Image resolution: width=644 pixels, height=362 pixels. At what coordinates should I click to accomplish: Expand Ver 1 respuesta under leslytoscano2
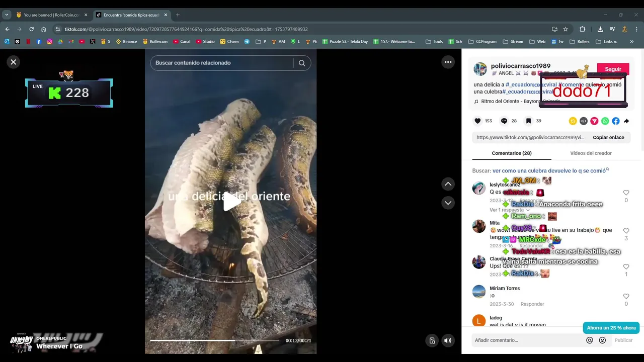(x=510, y=210)
